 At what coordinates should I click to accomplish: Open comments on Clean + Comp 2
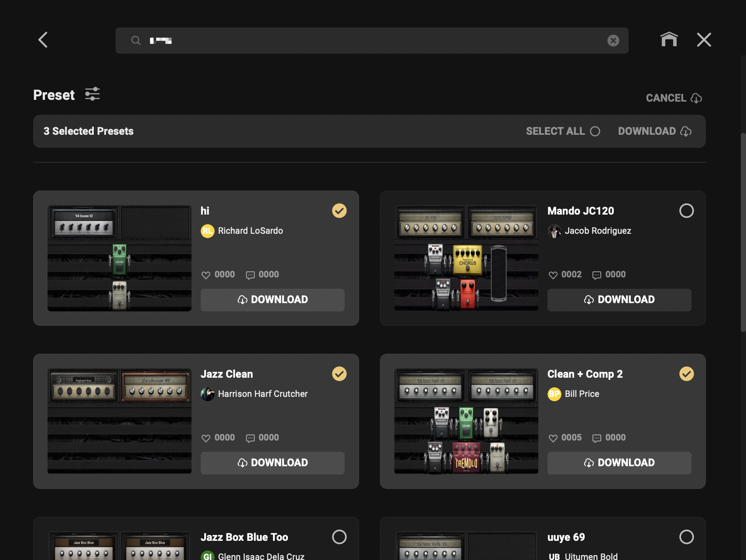coord(597,438)
